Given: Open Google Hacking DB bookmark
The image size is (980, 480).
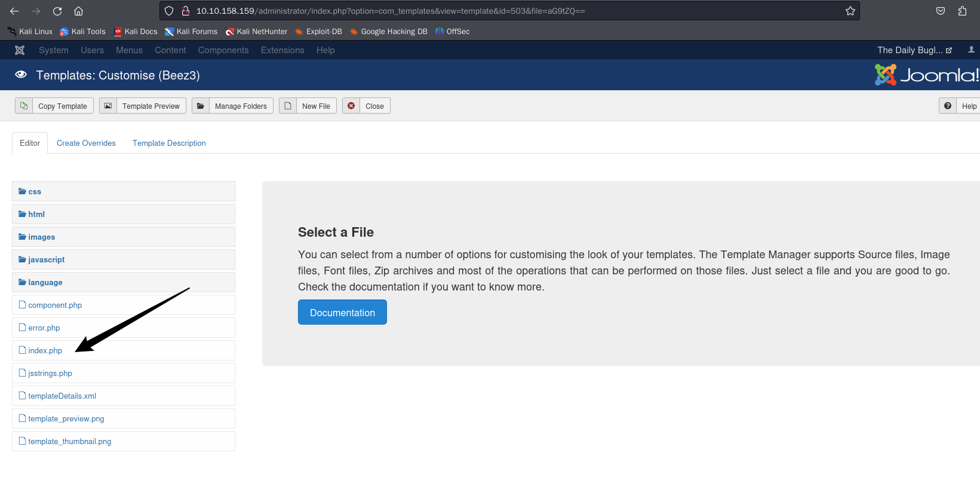Looking at the screenshot, I should (389, 32).
